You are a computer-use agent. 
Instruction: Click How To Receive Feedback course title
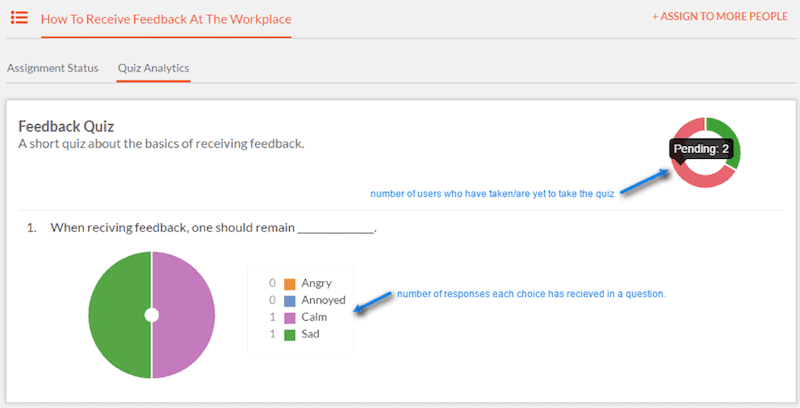(x=166, y=19)
